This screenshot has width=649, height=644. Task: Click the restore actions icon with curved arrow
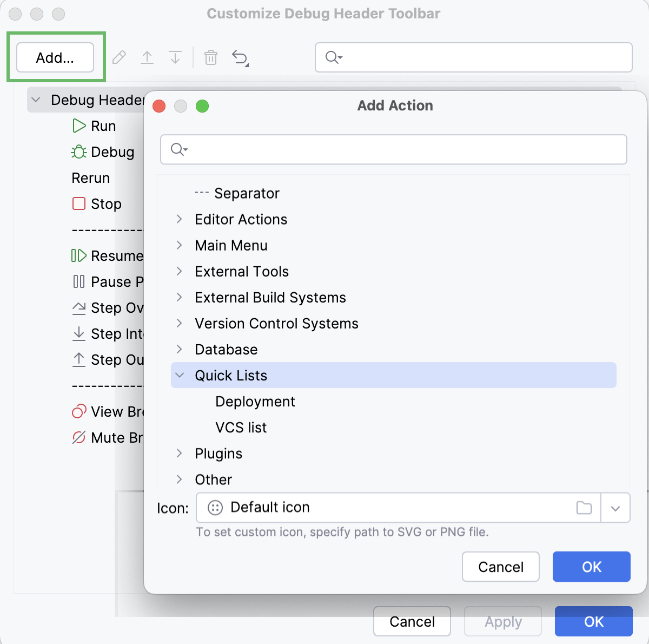239,57
